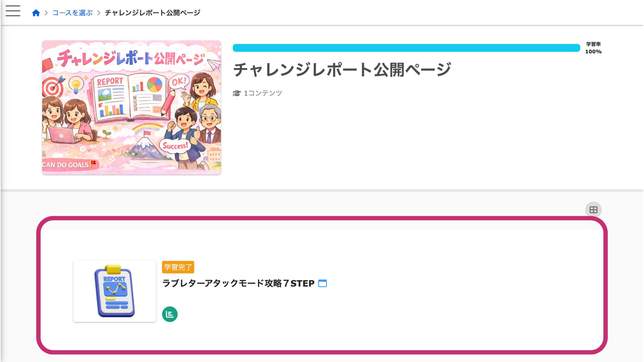
Task: Click the graduation cap icon
Action: tap(237, 93)
